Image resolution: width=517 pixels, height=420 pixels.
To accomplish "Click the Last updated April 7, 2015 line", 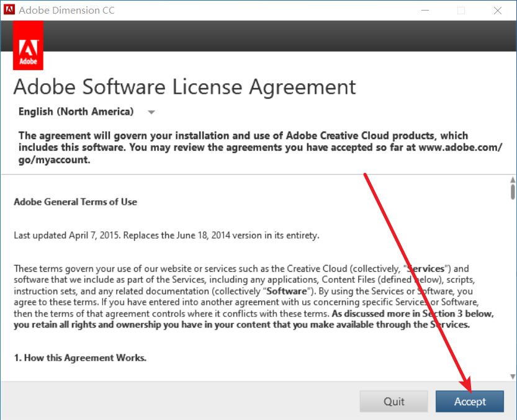I will pyautogui.click(x=166, y=235).
